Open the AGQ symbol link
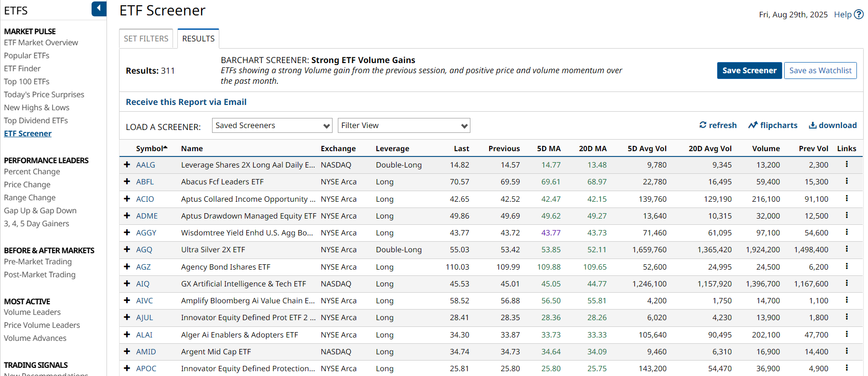The image size is (868, 376). [144, 249]
